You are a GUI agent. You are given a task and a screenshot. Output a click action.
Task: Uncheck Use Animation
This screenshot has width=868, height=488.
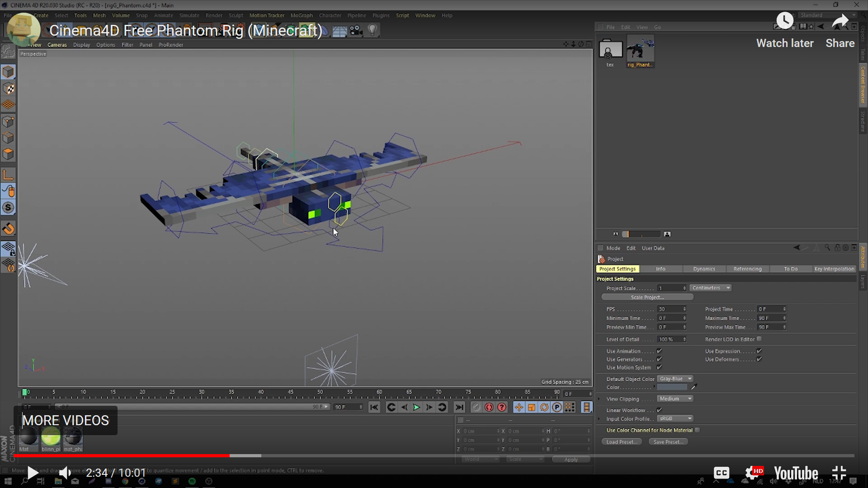[660, 351]
